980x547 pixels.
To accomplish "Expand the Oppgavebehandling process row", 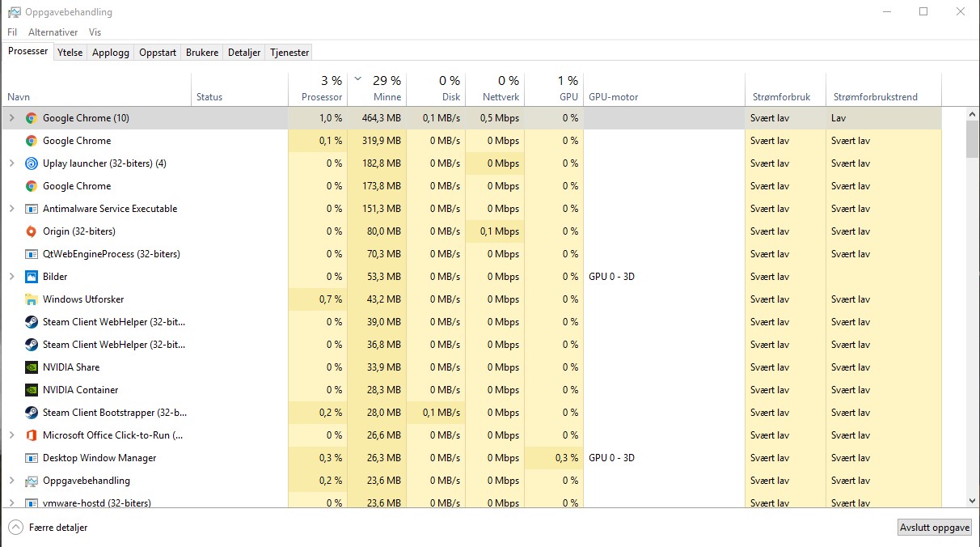I will tap(11, 481).
